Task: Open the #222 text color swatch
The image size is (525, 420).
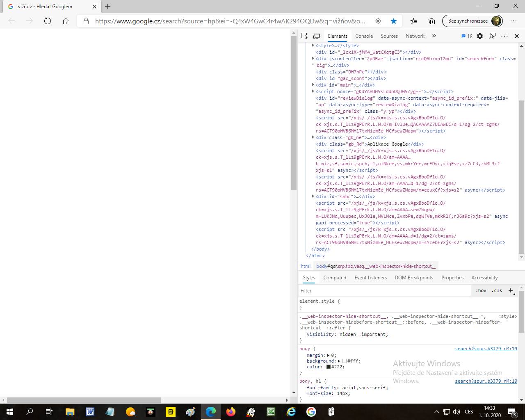Action: tap(329, 367)
